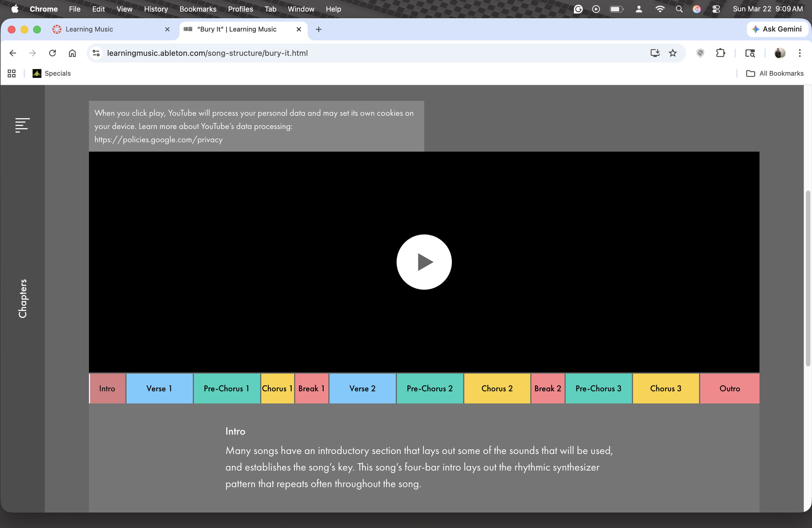Screen dimensions: 812x528
Task: Open the chapters list menu icon
Action: [x=22, y=125]
